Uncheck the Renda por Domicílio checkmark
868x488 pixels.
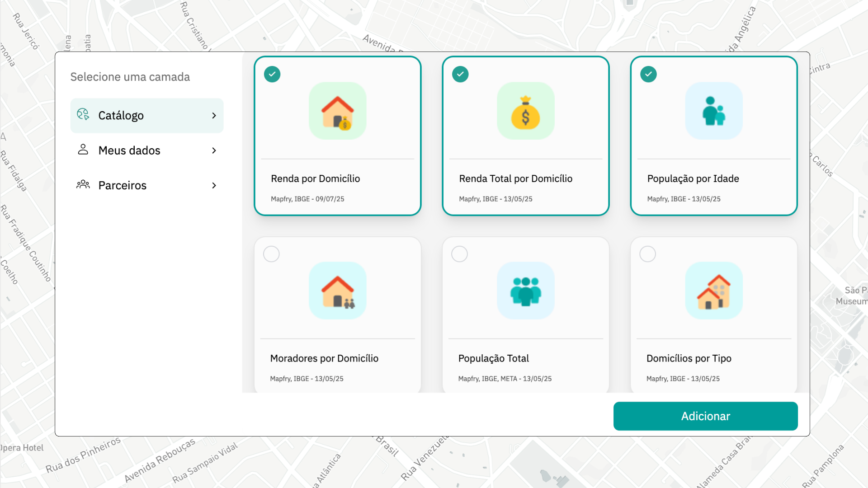click(x=272, y=74)
